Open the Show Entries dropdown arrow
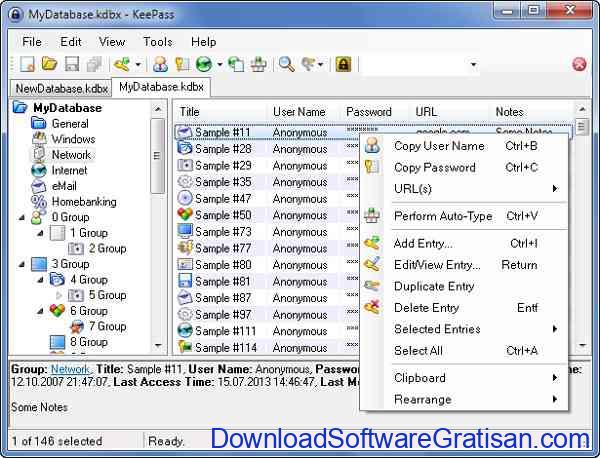 click(x=321, y=64)
